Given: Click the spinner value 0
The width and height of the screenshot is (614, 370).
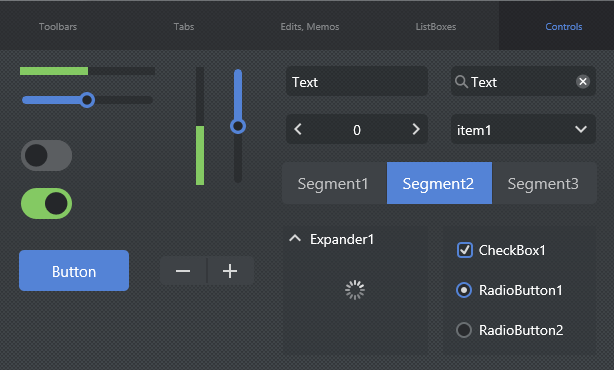Looking at the screenshot, I should pyautogui.click(x=357, y=130).
